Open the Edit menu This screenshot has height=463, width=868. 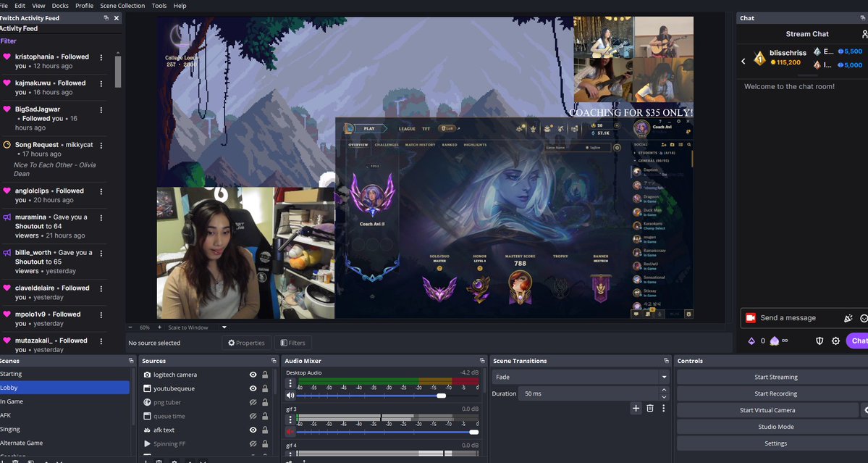(20, 6)
